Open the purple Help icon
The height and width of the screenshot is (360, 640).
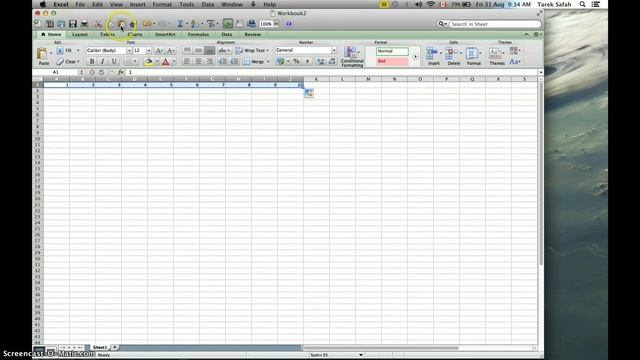coord(289,24)
